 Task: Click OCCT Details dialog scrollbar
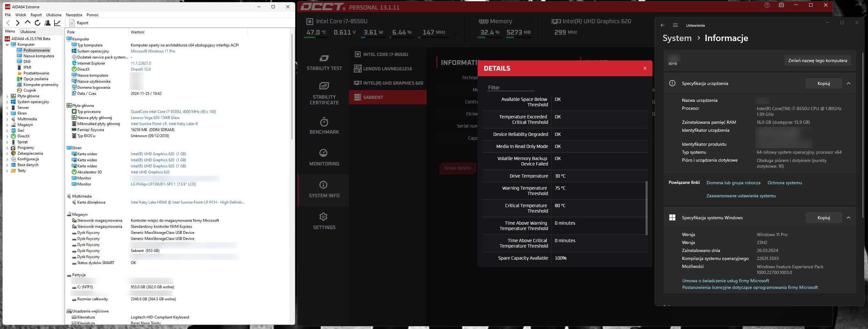(646, 208)
